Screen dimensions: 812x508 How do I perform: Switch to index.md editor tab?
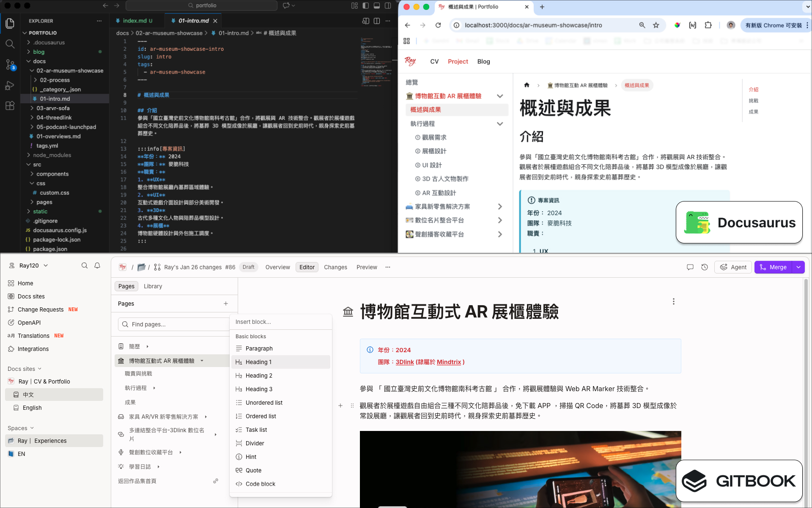click(x=134, y=21)
